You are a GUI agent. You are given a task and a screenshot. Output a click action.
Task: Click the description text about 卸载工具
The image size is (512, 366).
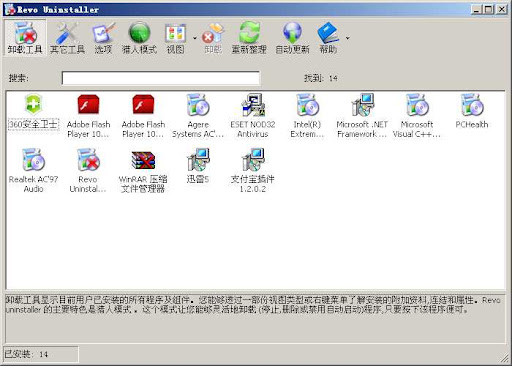(253, 305)
